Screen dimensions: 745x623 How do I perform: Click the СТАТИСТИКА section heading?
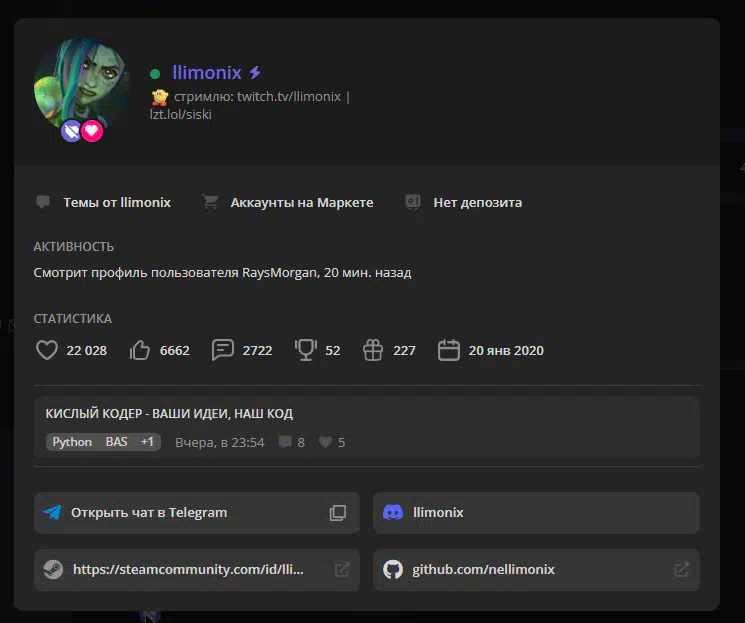(73, 318)
